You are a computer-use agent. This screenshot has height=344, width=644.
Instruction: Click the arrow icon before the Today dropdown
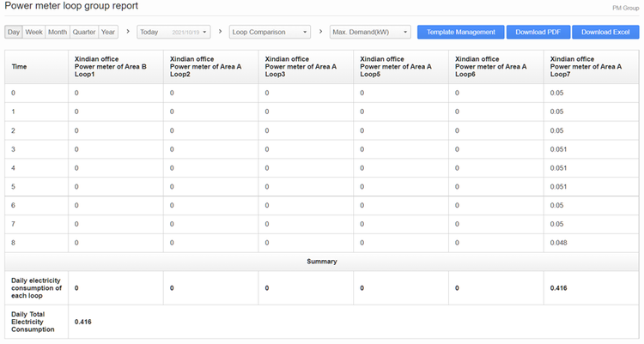pos(128,32)
